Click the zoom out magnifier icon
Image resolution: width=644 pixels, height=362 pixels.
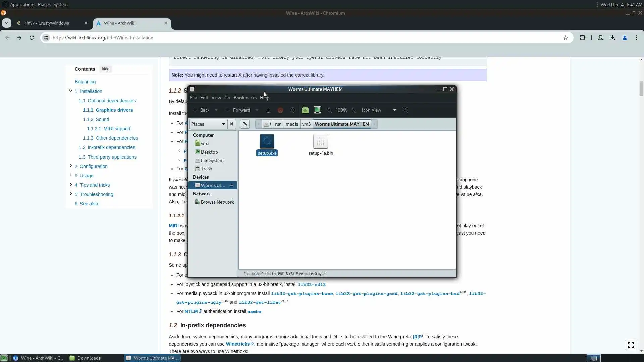pyautogui.click(x=329, y=110)
